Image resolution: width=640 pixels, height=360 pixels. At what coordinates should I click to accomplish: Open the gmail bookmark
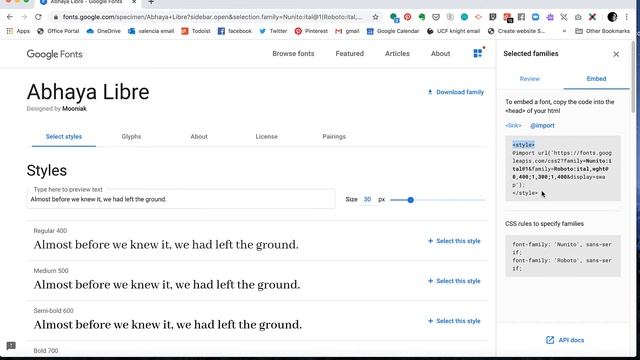point(347,31)
